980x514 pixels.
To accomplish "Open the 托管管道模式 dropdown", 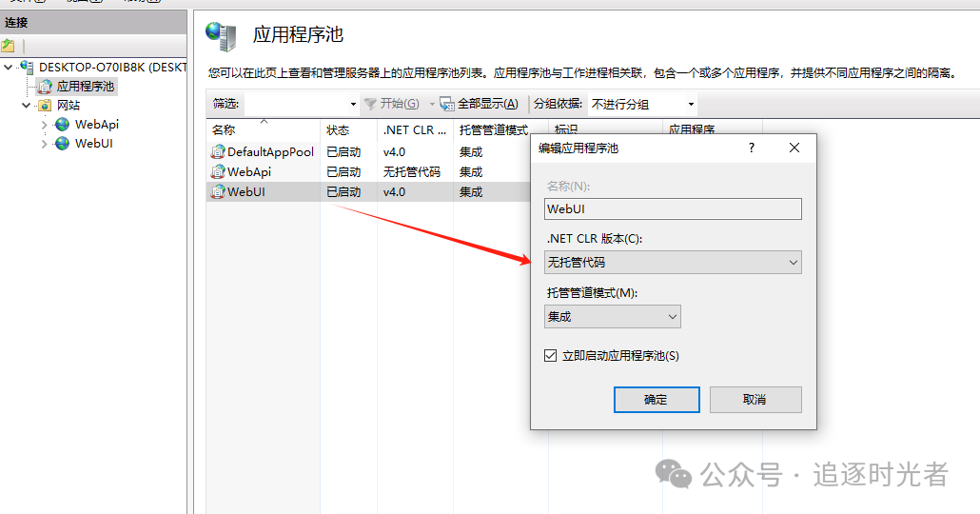I will tap(613, 317).
